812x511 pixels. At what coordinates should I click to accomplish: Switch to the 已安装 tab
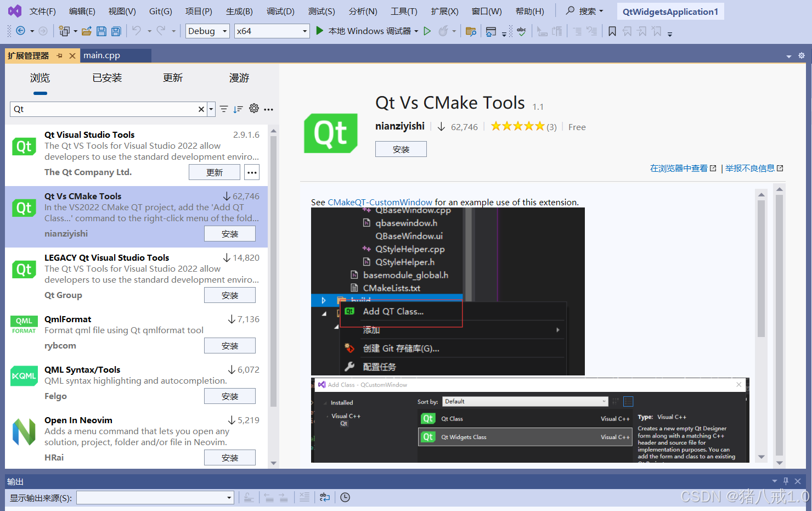pos(107,78)
